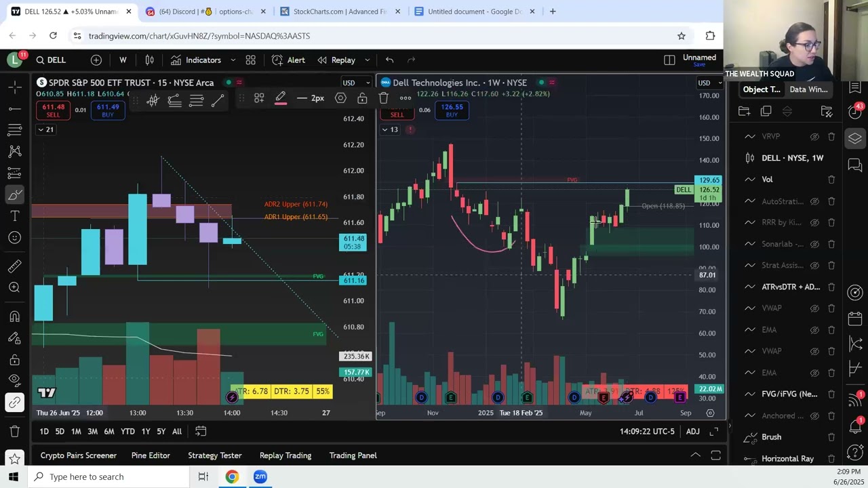Select the 1D date range
Image resolution: width=868 pixels, height=488 pixels.
(44, 431)
